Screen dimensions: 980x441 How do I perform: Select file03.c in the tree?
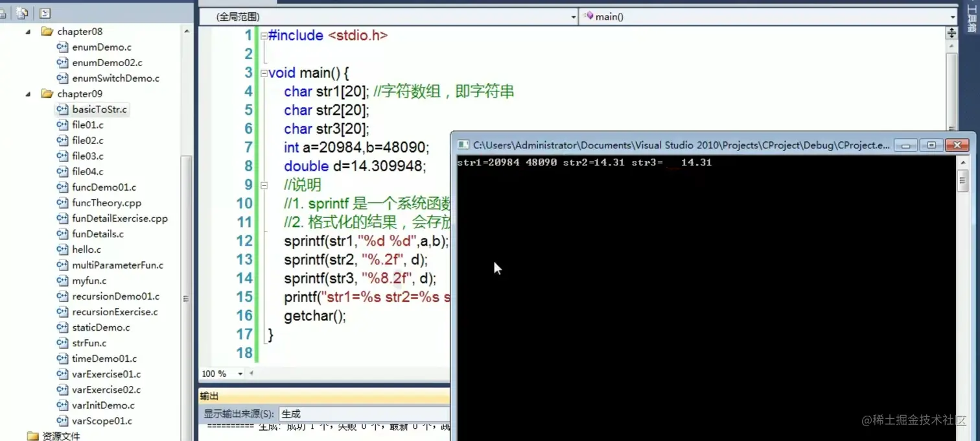[x=87, y=156]
